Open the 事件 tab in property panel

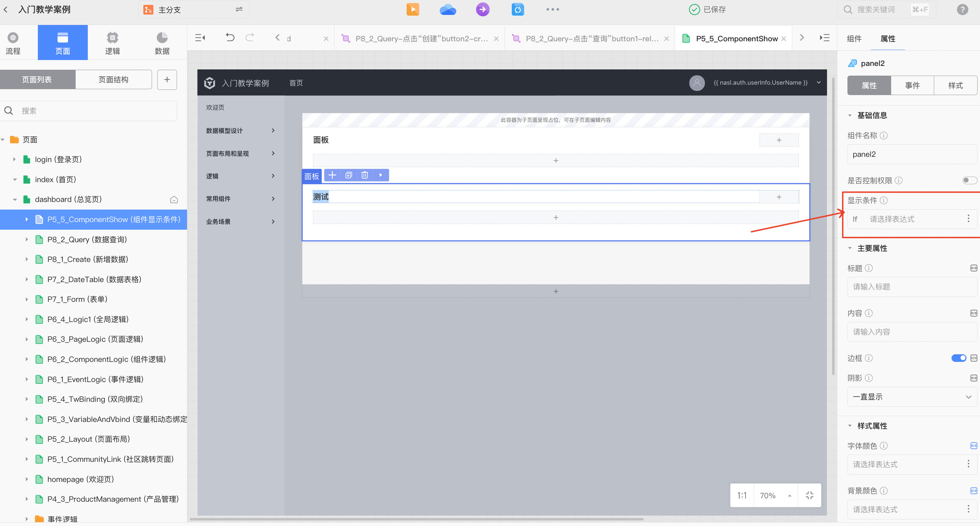point(912,85)
